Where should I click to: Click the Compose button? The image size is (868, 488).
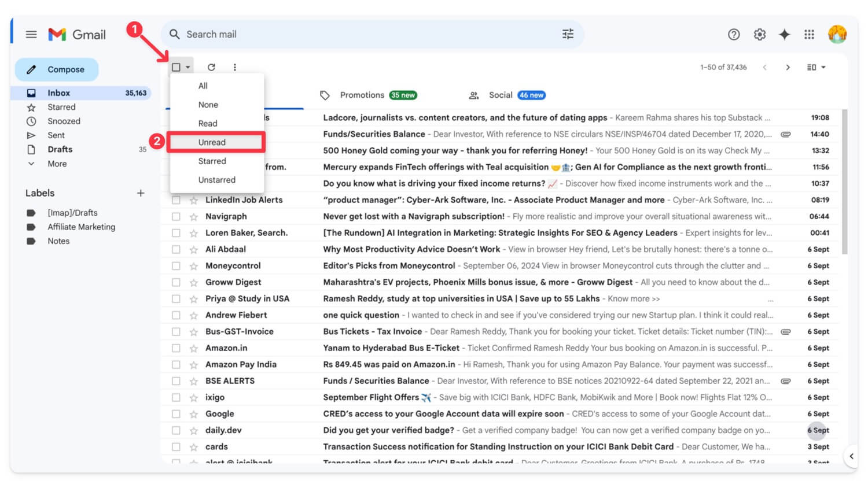coord(57,69)
